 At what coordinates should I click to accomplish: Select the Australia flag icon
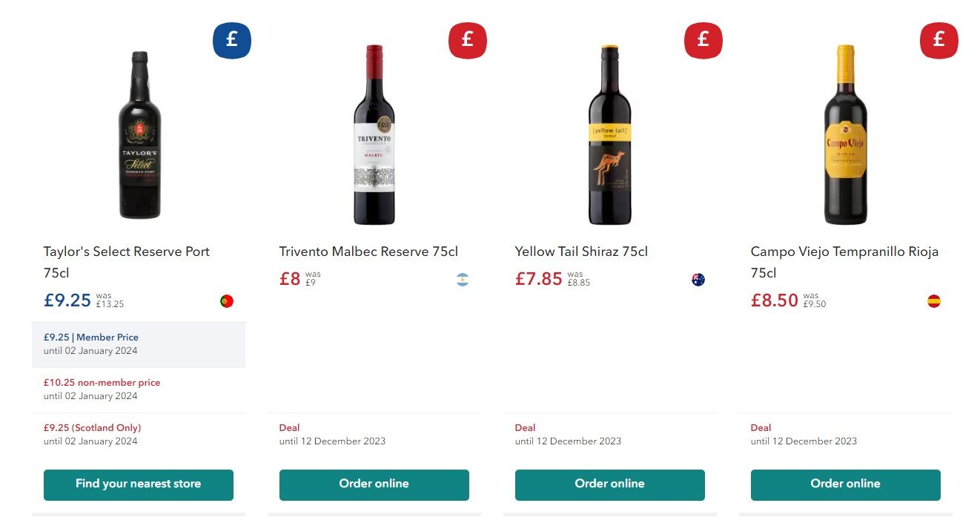[698, 280]
